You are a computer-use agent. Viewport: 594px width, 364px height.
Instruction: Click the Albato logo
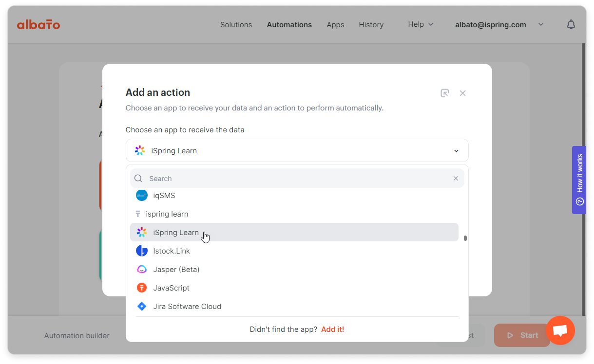38,24
